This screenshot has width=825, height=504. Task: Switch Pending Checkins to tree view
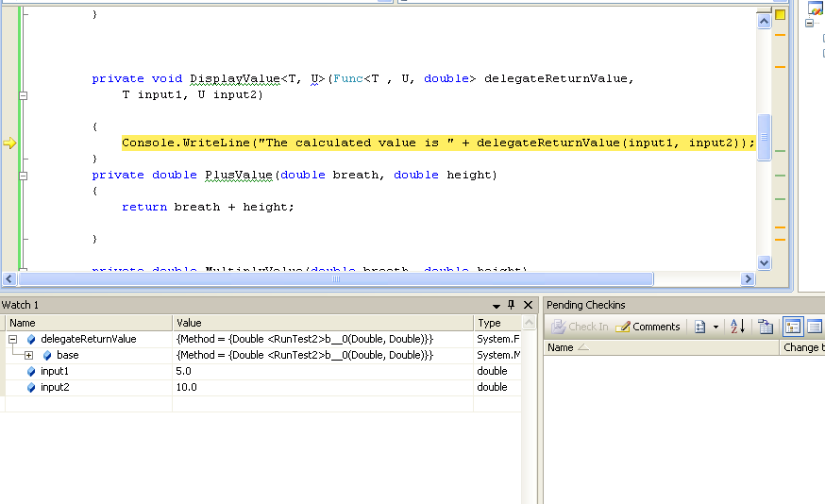[793, 327]
